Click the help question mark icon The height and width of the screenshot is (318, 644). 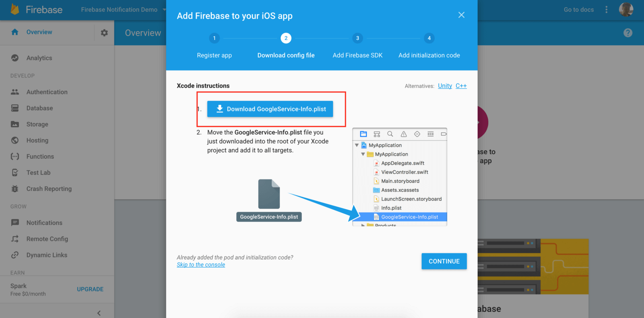pos(628,33)
